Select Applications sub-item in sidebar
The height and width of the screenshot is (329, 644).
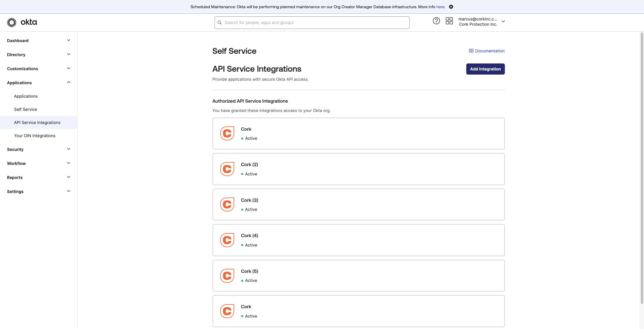[26, 96]
